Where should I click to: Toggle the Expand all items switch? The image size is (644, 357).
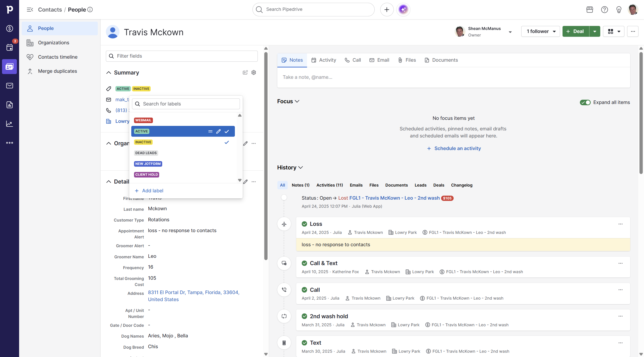[x=585, y=102]
